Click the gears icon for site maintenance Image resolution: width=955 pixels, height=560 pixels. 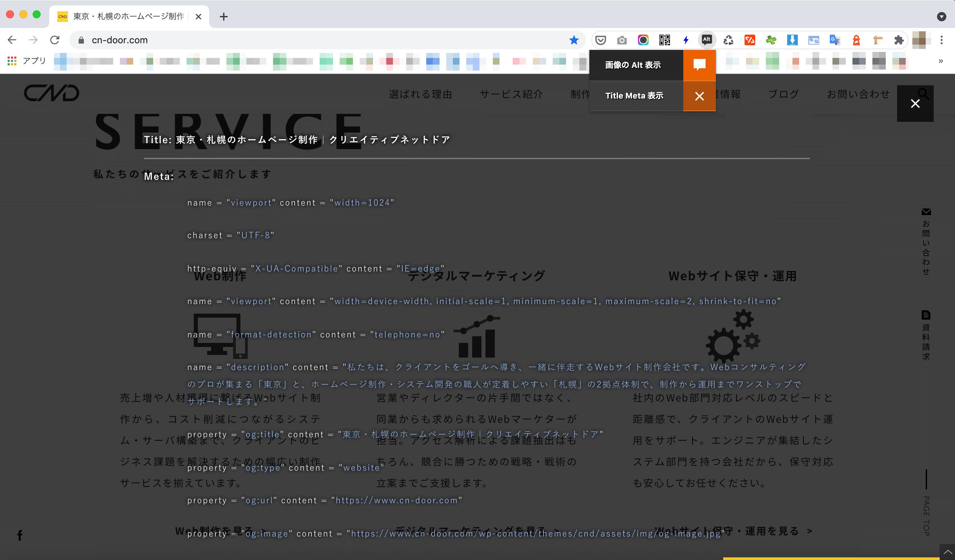733,336
